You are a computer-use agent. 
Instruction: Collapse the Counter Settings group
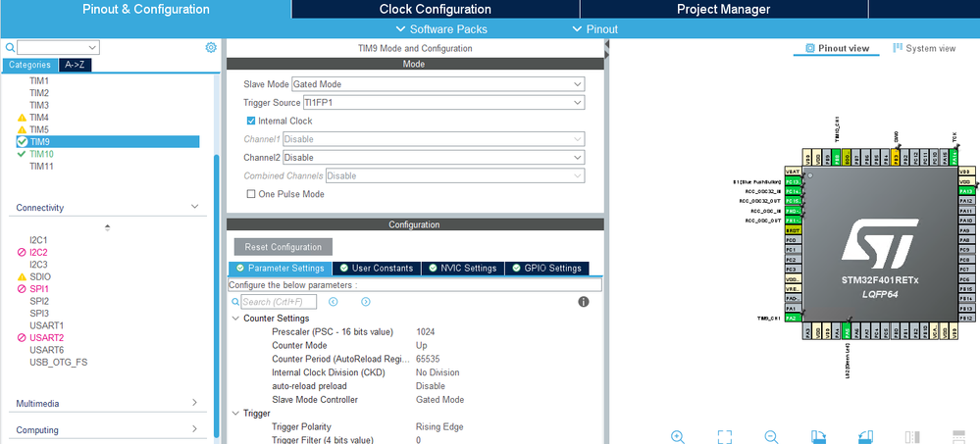point(235,319)
